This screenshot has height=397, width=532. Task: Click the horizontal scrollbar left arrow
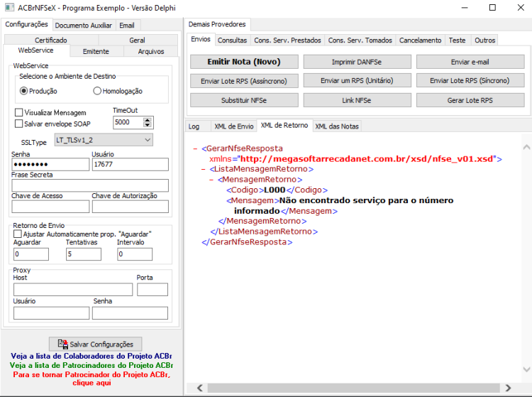[200, 388]
